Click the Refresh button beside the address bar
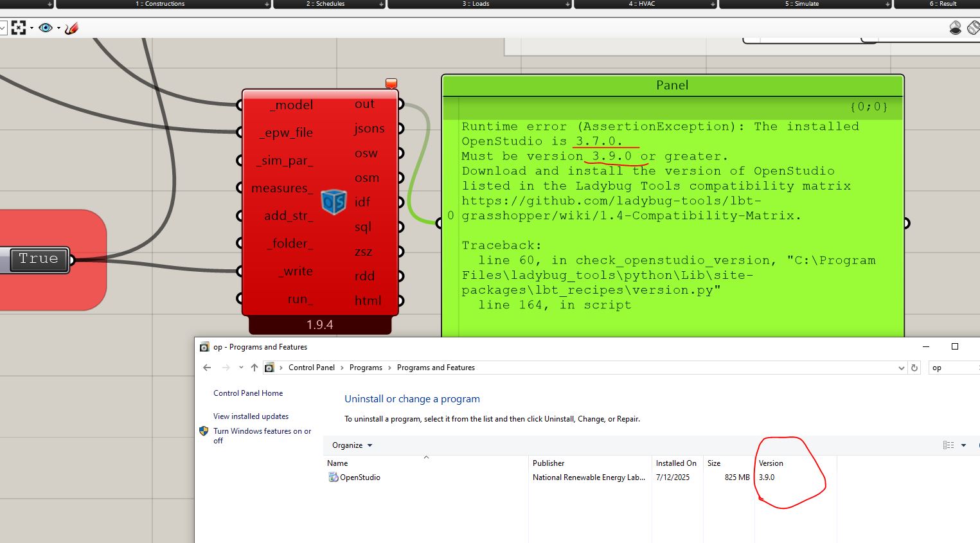The image size is (980, 543). coord(914,368)
